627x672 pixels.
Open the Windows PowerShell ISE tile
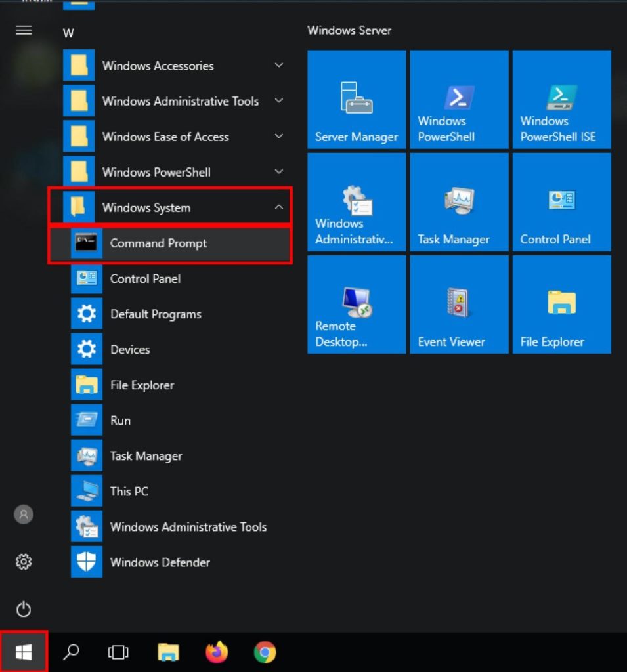point(561,98)
